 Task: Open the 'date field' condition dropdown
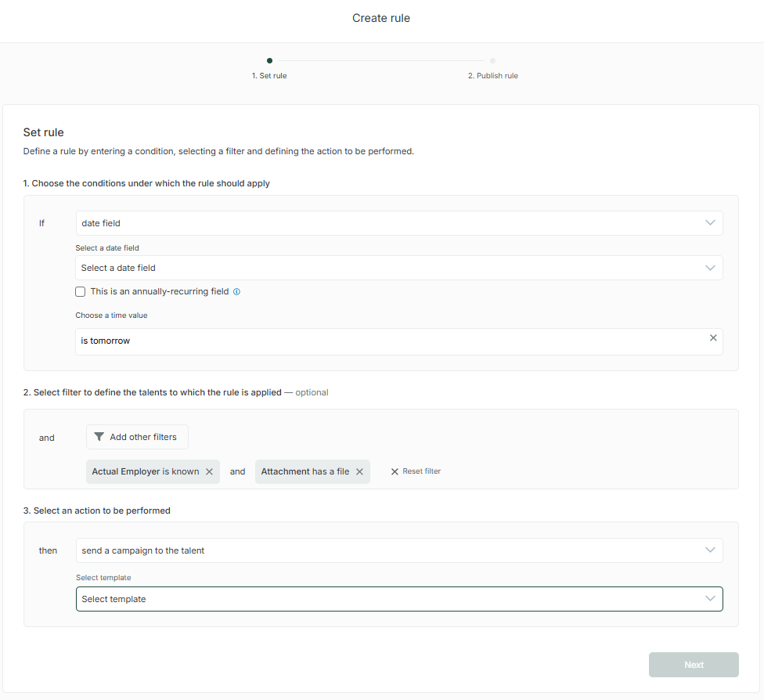coord(398,223)
